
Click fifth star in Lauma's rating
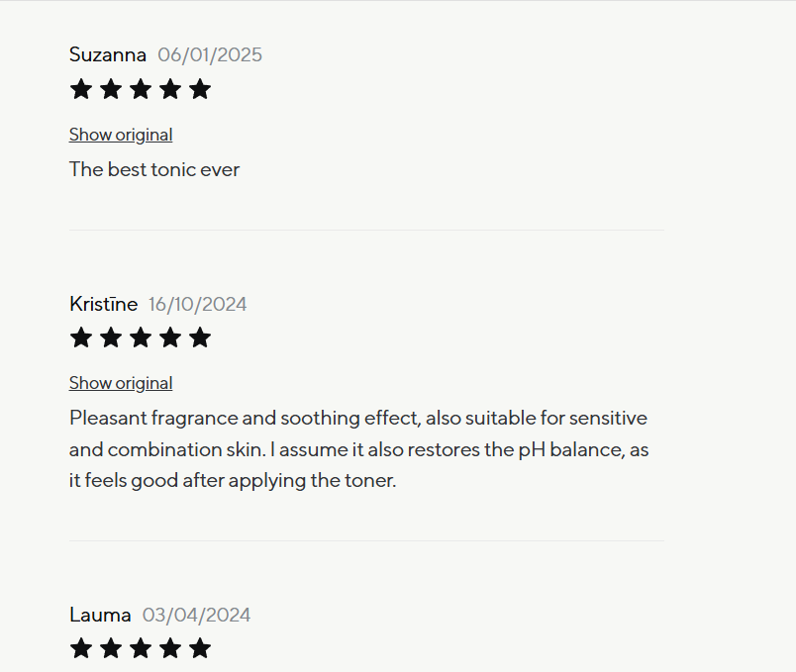click(200, 649)
